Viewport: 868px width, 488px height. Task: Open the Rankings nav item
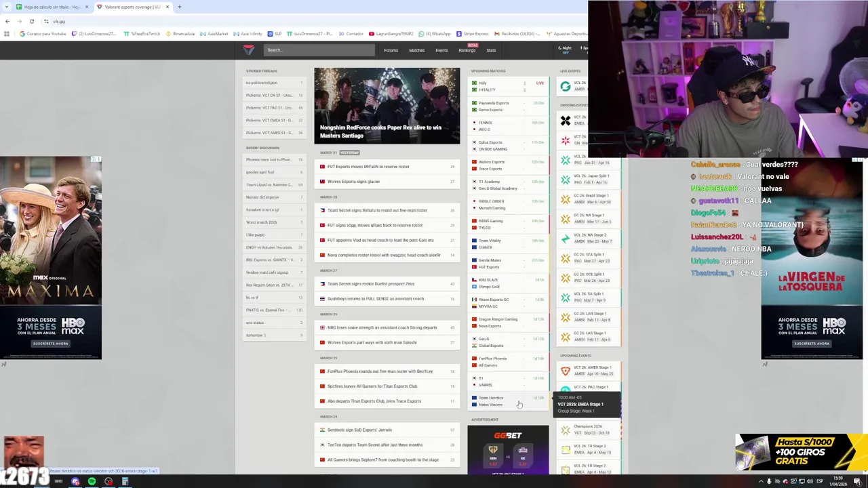coord(467,50)
